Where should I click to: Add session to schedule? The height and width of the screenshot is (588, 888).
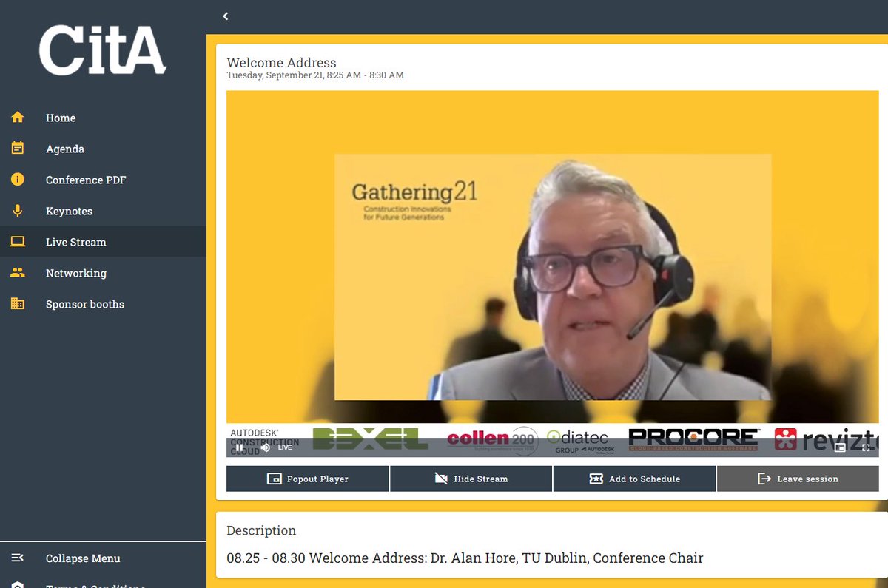pos(635,479)
